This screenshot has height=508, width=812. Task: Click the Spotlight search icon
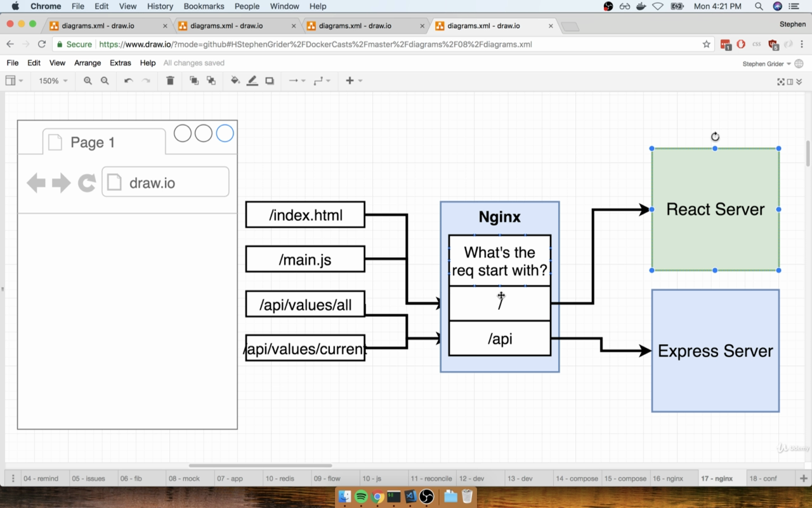click(x=759, y=6)
